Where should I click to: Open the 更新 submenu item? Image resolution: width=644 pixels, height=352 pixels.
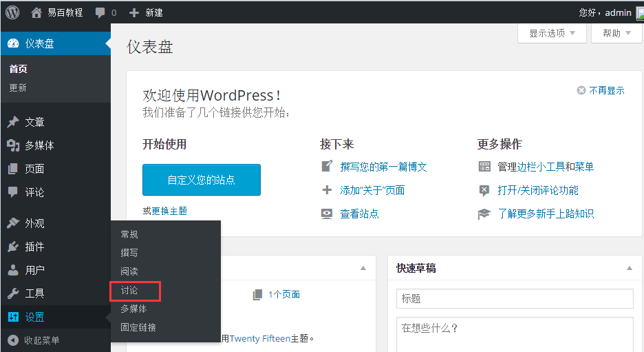click(x=18, y=87)
